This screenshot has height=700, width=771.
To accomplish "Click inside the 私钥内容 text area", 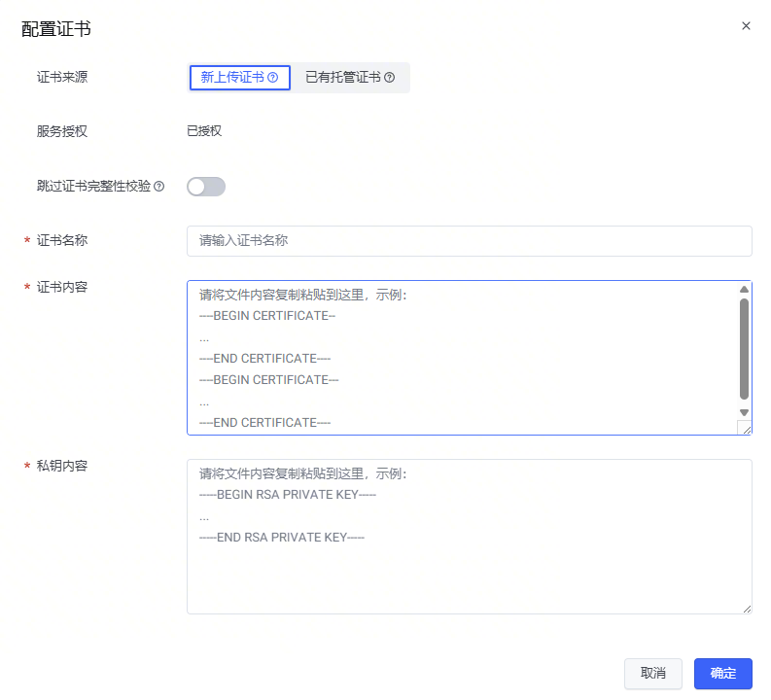I will pos(469,564).
